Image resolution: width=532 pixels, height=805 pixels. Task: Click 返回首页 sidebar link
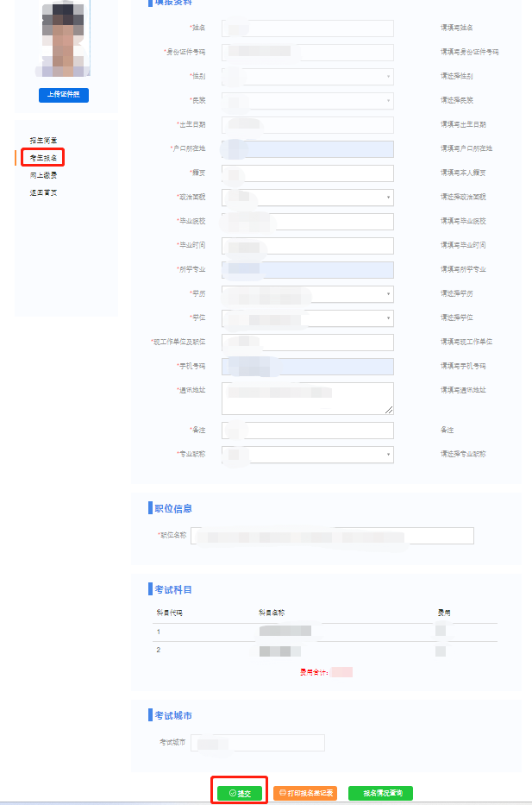coord(43,192)
